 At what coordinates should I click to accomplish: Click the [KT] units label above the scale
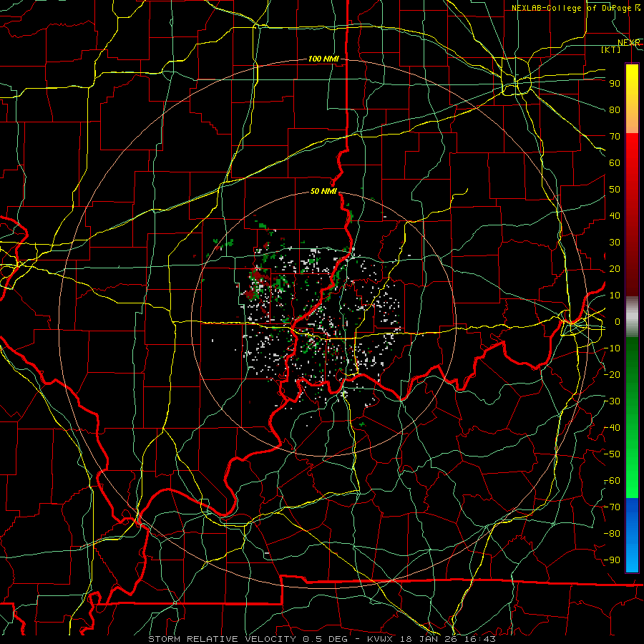[x=611, y=49]
